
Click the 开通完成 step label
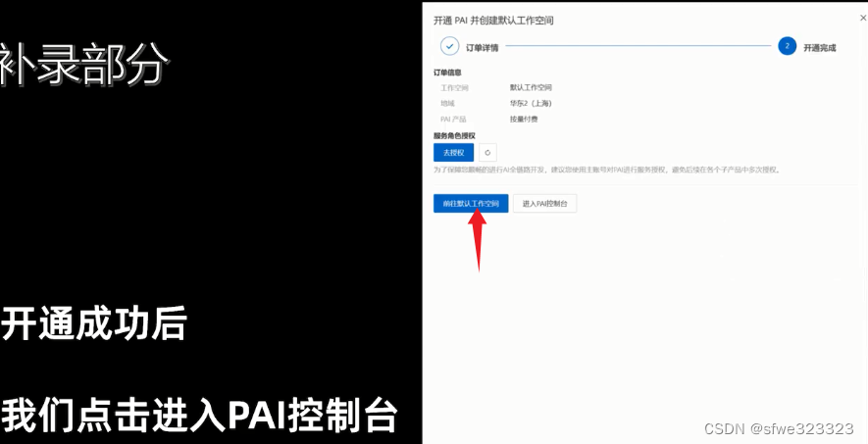[820, 48]
